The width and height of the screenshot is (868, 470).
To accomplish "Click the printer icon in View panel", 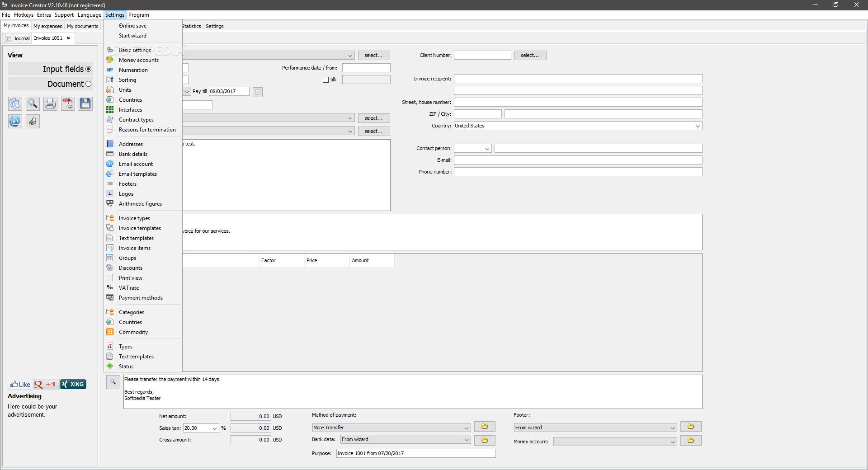I will (x=50, y=103).
